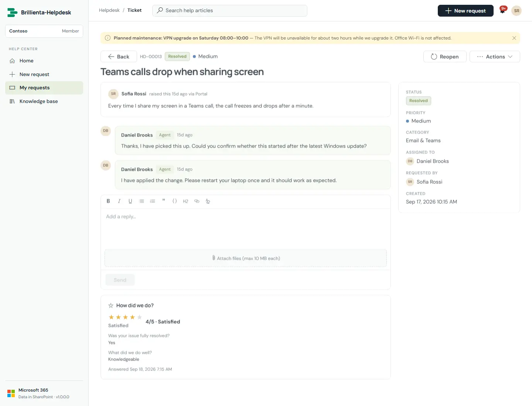Open the notifications bell
The image size is (532, 406).
pos(502,10)
